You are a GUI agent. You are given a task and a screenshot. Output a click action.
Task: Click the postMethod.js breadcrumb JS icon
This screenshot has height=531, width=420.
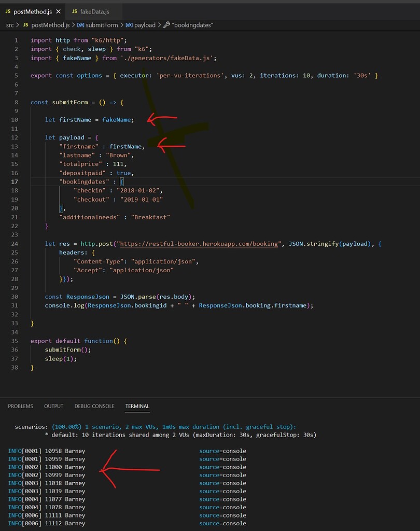coord(26,25)
